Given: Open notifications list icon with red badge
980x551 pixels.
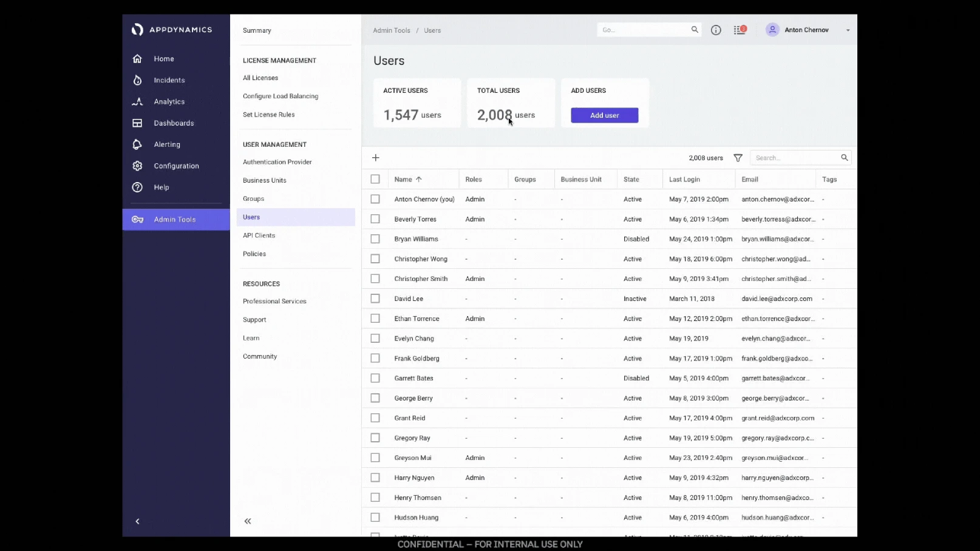Looking at the screenshot, I should point(740,30).
